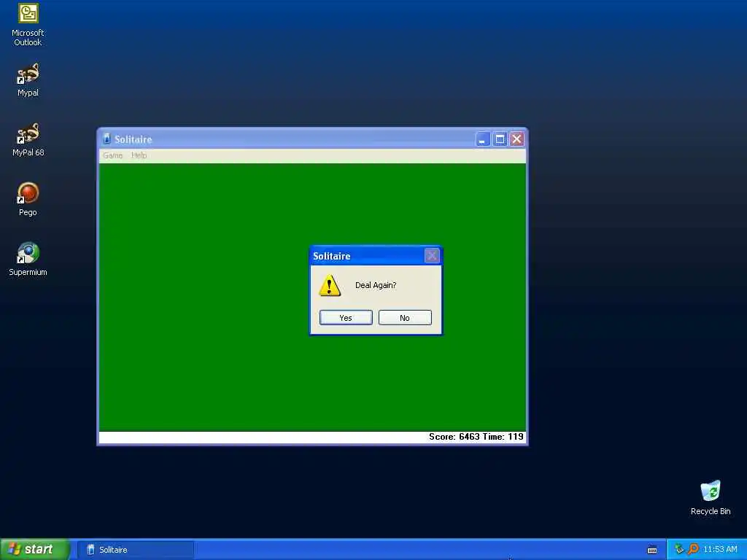Select the Microsoft Outlook desktop icon
This screenshot has width=747, height=560.
coord(28,25)
